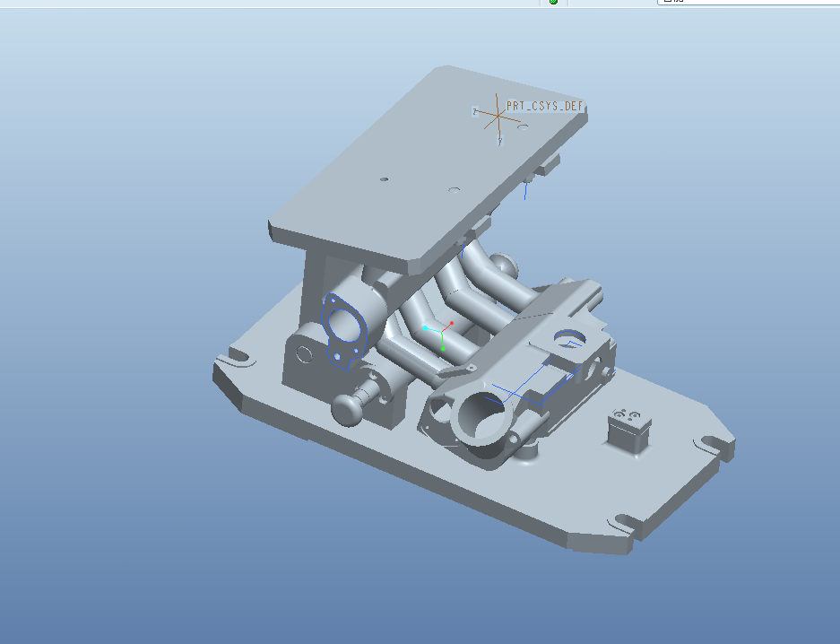
Task: Select the green datum point near the runners
Action: pyautogui.click(x=444, y=348)
